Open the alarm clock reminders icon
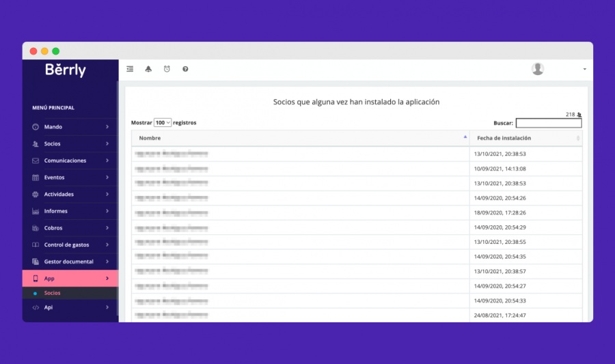The width and height of the screenshot is (615, 364). pos(167,69)
